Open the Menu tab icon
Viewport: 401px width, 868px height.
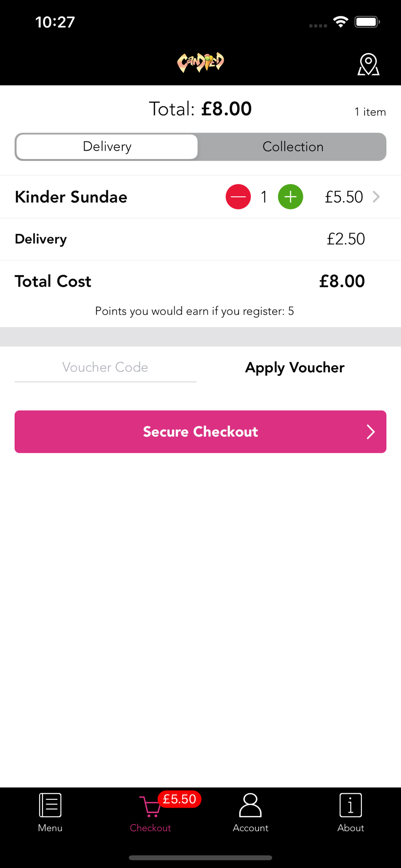50,805
